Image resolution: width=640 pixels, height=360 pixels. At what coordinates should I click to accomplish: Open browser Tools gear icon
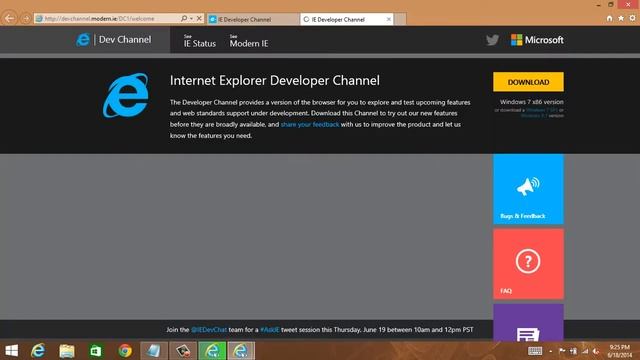point(633,18)
